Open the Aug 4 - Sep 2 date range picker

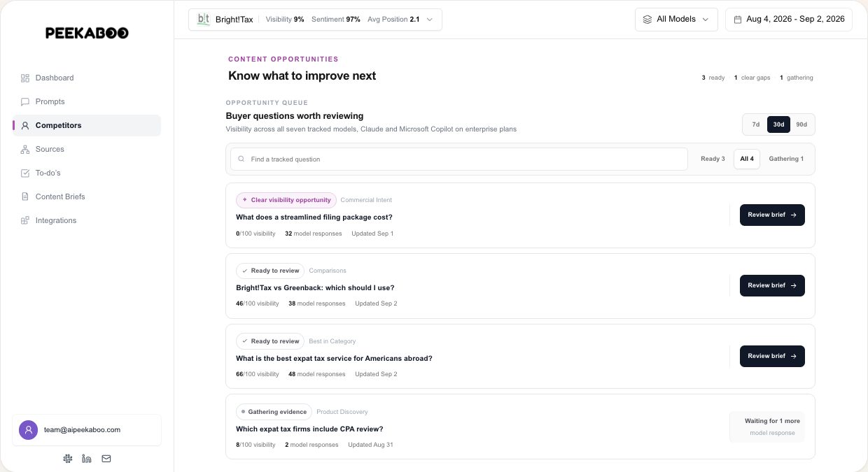tap(789, 20)
